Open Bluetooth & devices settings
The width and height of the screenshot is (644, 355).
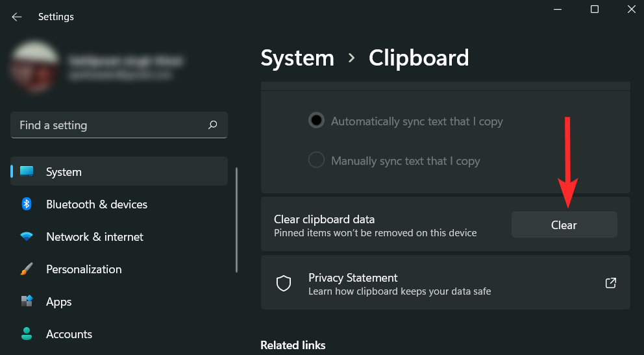pyautogui.click(x=97, y=204)
